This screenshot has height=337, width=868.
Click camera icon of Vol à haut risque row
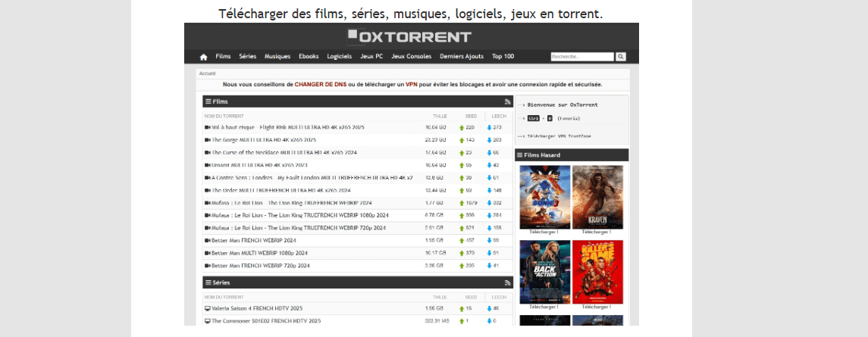[208, 127]
